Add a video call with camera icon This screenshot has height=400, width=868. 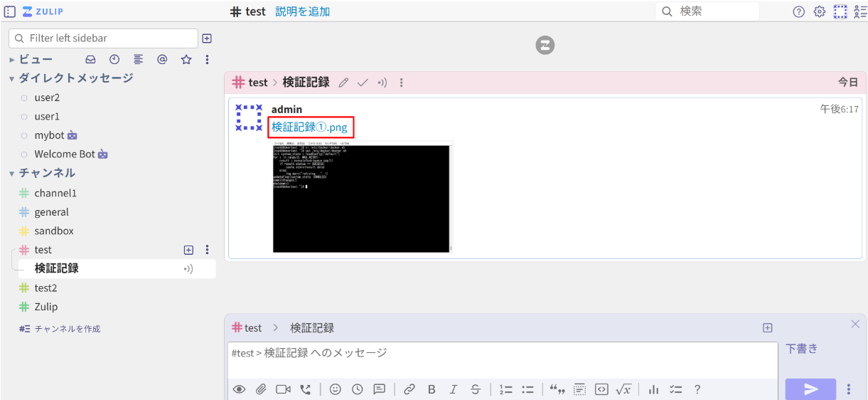coord(283,389)
